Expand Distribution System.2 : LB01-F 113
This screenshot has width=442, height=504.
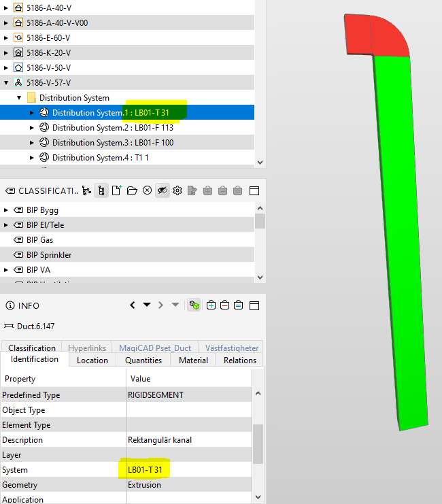pyautogui.click(x=31, y=128)
